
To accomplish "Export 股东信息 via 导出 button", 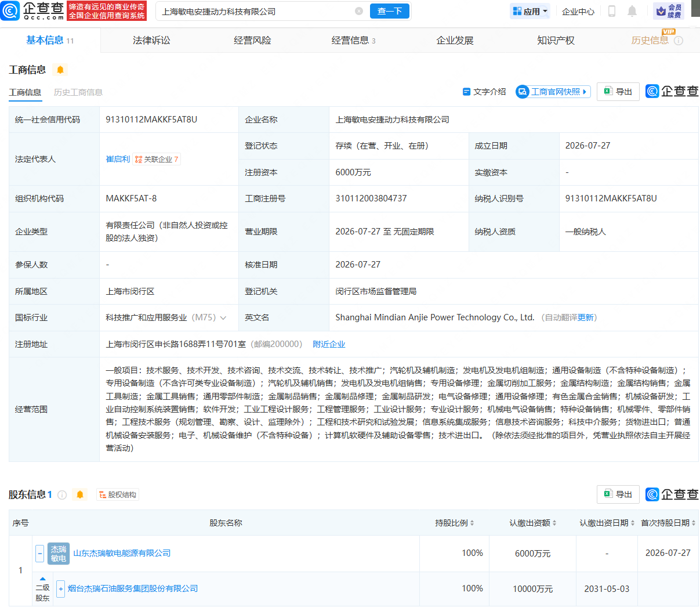I will [618, 494].
